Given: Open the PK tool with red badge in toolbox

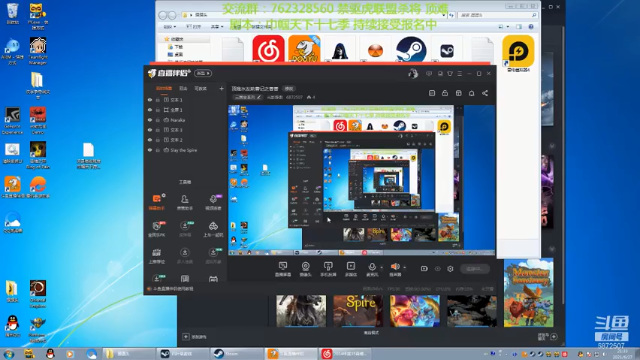Looking at the screenshot, I should (x=157, y=229).
